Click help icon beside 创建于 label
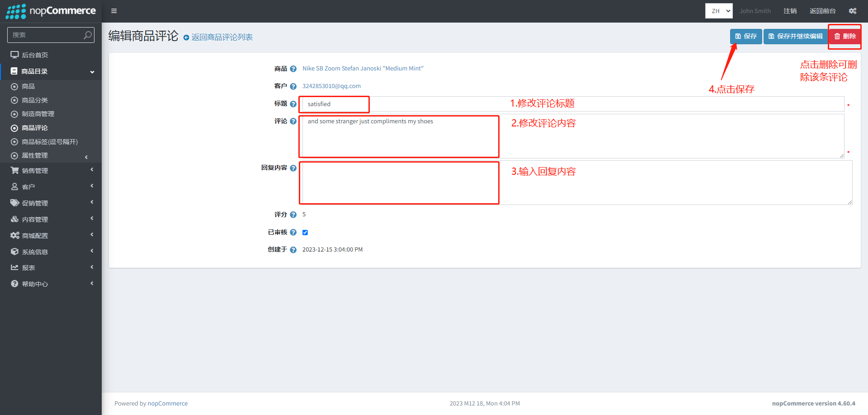 [293, 250]
